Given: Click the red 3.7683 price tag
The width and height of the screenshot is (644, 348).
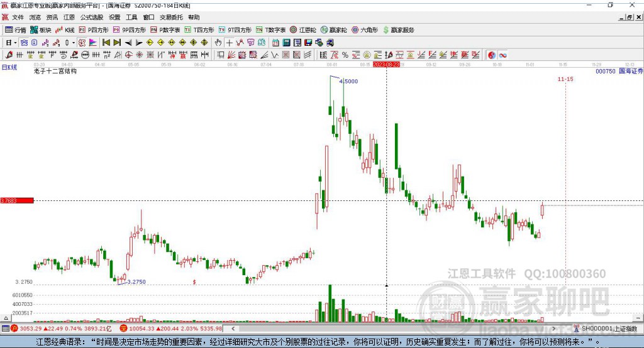Looking at the screenshot, I should point(17,200).
